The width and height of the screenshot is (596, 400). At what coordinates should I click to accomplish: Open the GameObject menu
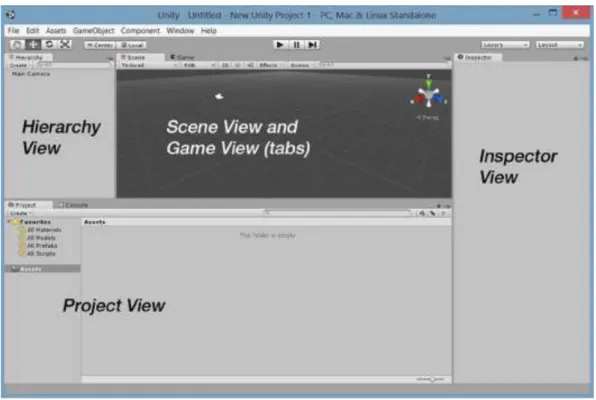coord(94,31)
